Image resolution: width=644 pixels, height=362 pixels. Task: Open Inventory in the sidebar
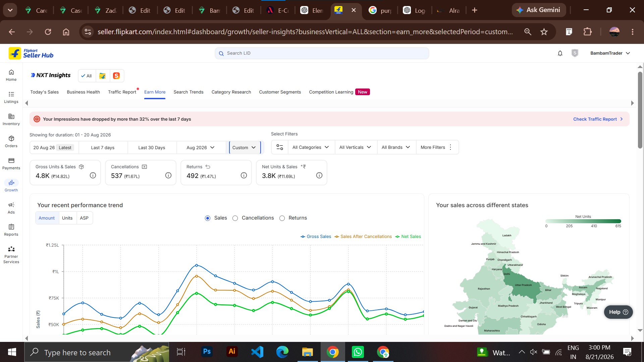[x=11, y=120]
